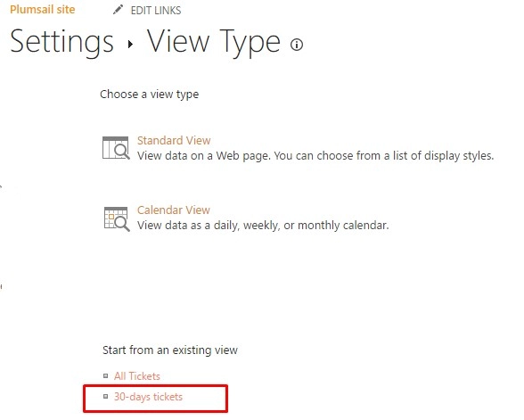Click the Standard View table magnifier icon
524x420 pixels.
pos(116,148)
